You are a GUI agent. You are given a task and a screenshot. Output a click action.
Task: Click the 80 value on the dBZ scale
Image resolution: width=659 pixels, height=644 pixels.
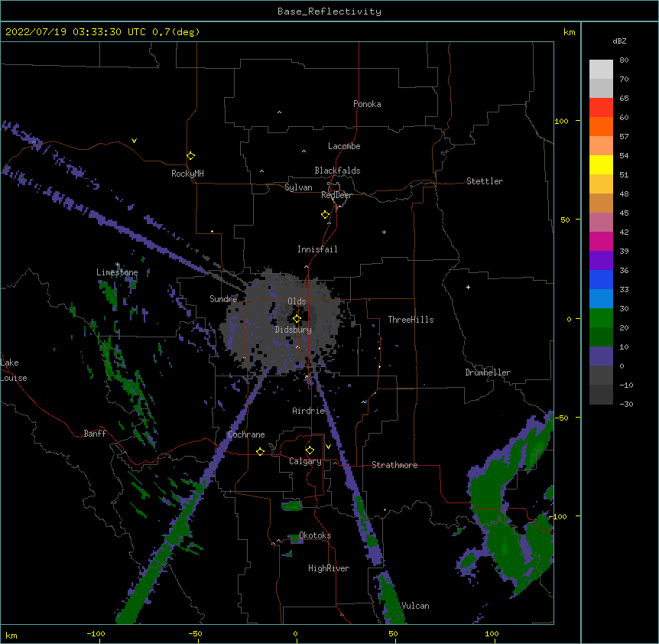click(x=624, y=60)
